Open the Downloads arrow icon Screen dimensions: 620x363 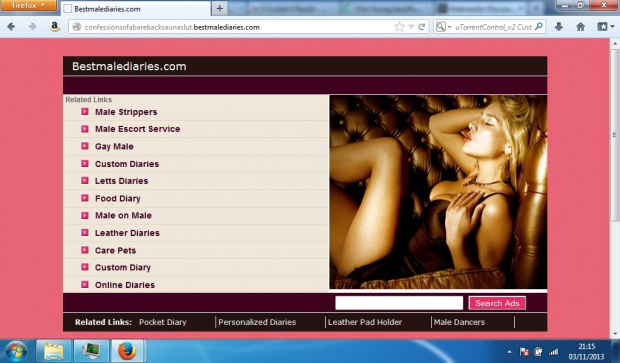point(559,27)
